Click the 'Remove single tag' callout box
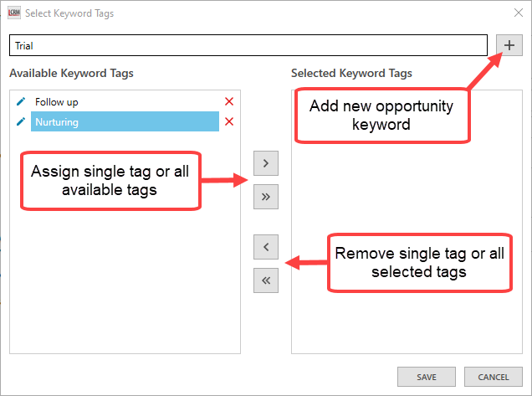Image resolution: width=532 pixels, height=396 pixels. [x=419, y=262]
